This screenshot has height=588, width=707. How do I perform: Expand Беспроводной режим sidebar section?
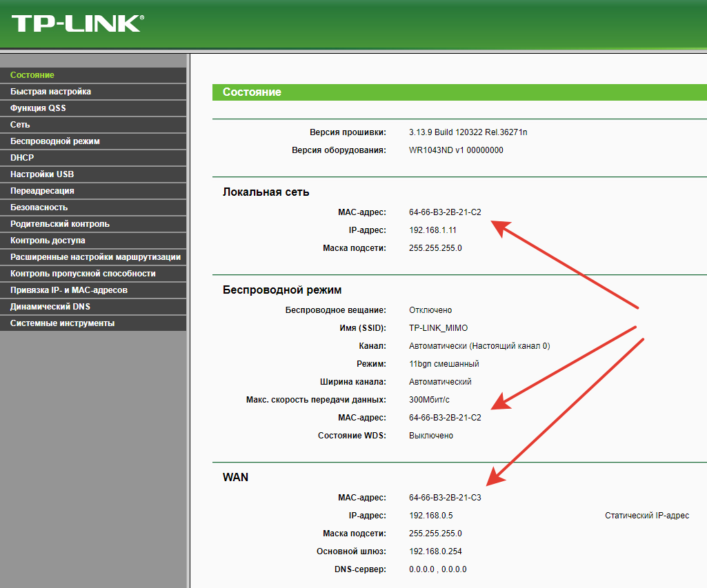pos(55,141)
